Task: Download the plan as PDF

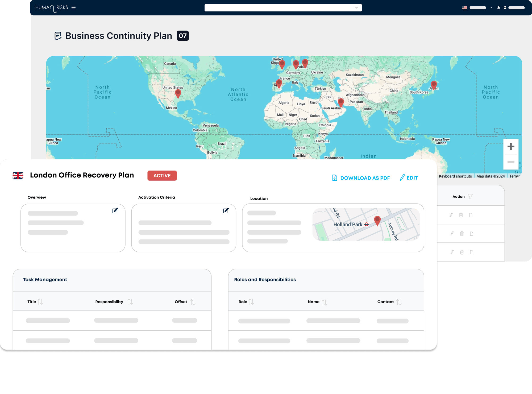Action: 361,178
